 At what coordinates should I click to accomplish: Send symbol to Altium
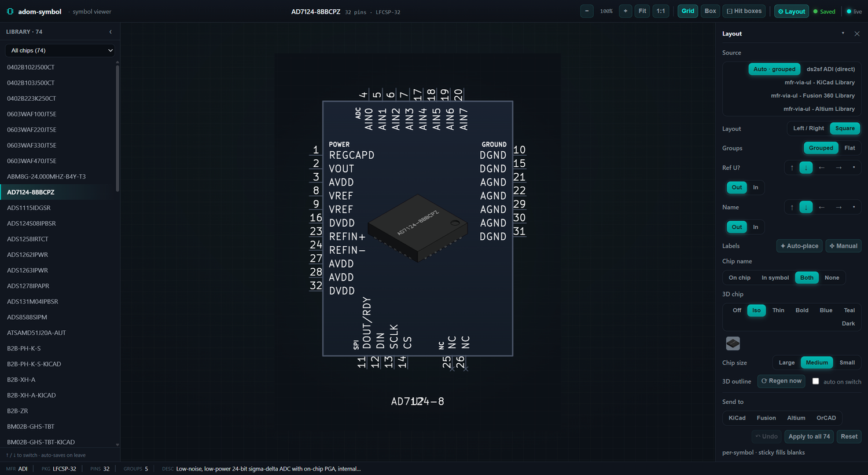coord(796,418)
